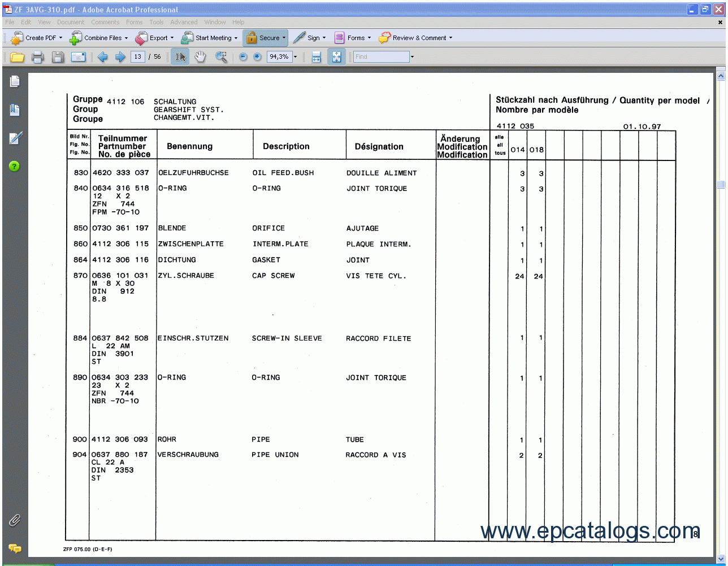Open the Bookmarks navigation panel
728x566 pixels.
[x=15, y=110]
